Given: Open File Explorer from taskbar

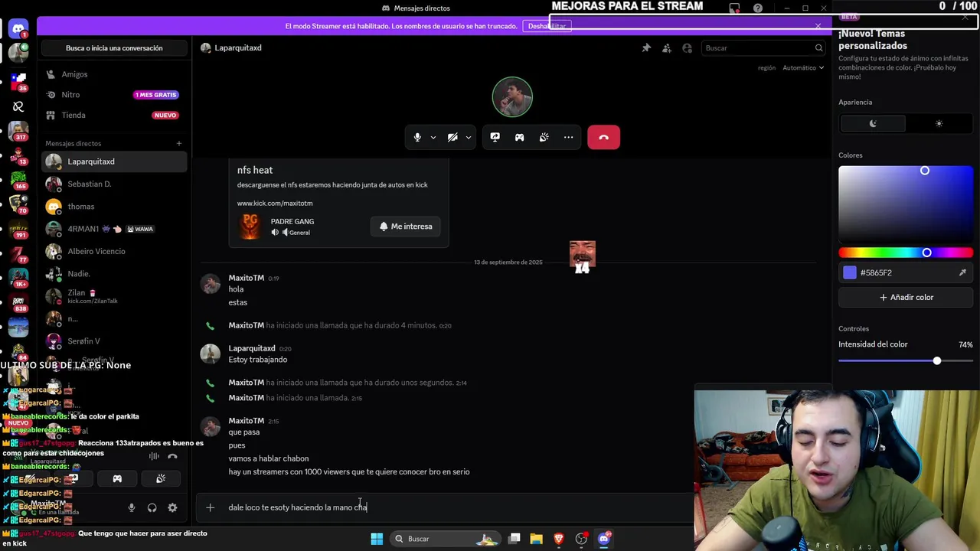Looking at the screenshot, I should (x=537, y=539).
